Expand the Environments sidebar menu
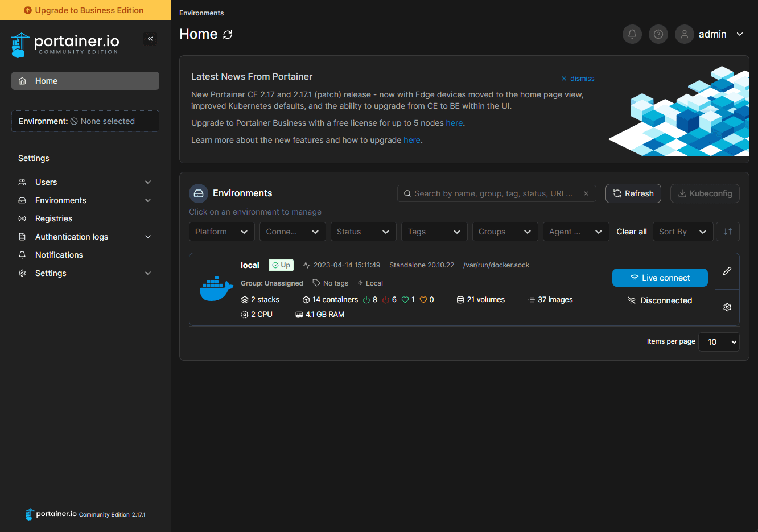Image resolution: width=758 pixels, height=532 pixels. pyautogui.click(x=85, y=200)
